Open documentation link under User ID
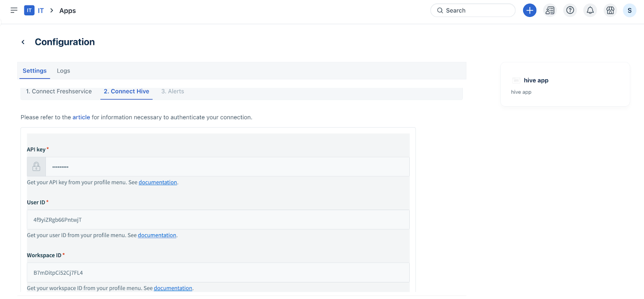644x299 pixels. [x=157, y=235]
